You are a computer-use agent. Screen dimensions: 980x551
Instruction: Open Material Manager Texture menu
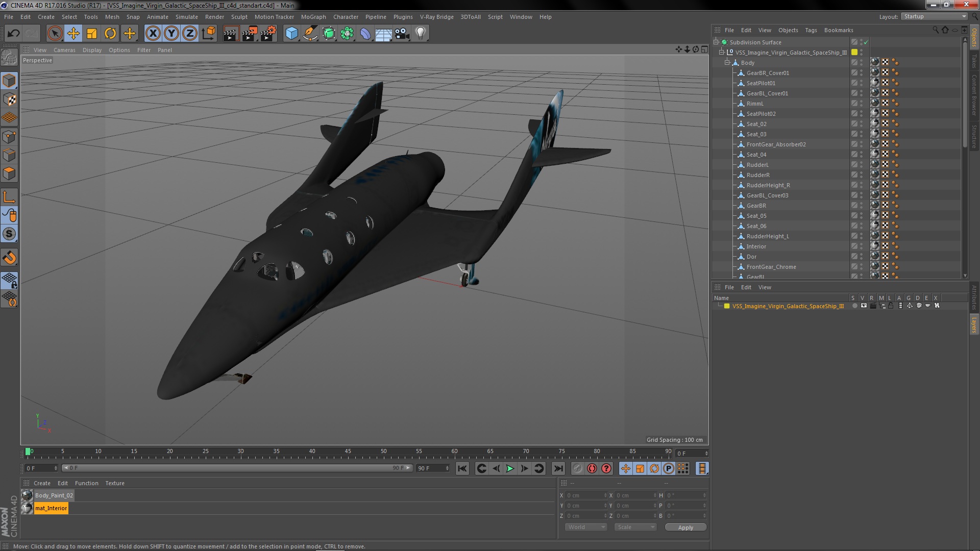(114, 483)
